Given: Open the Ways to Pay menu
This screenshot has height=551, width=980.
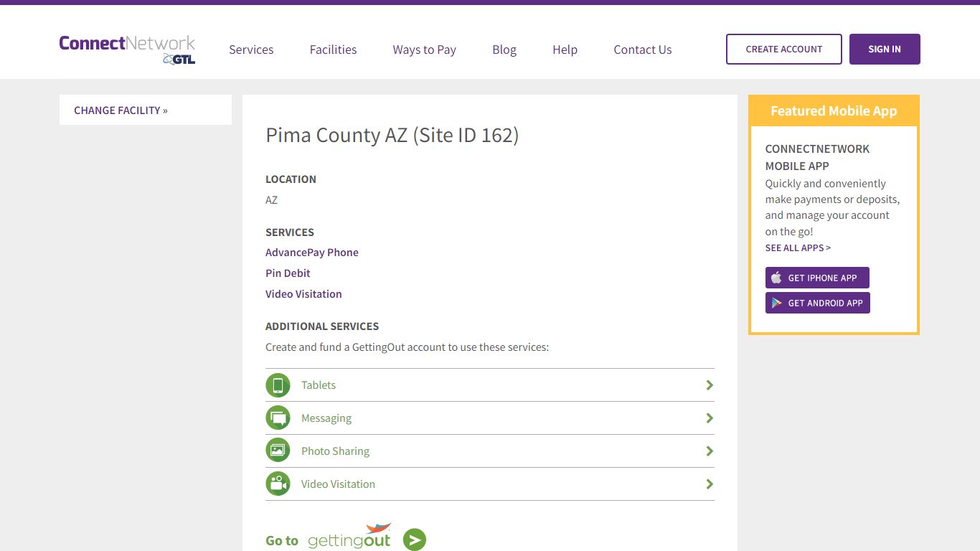Looking at the screenshot, I should (x=424, y=50).
